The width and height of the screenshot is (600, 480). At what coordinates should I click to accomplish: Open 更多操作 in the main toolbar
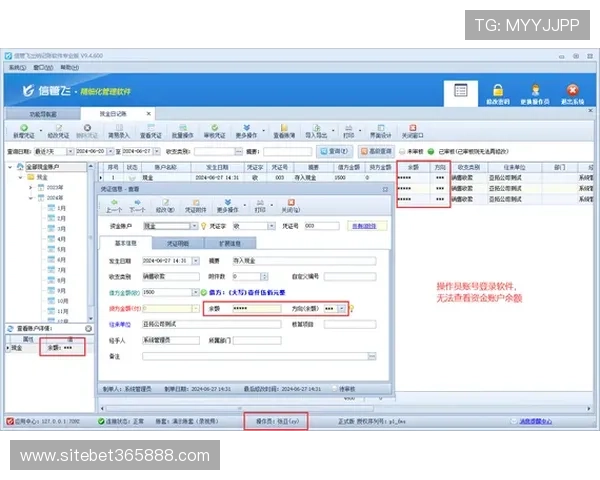pos(246,131)
